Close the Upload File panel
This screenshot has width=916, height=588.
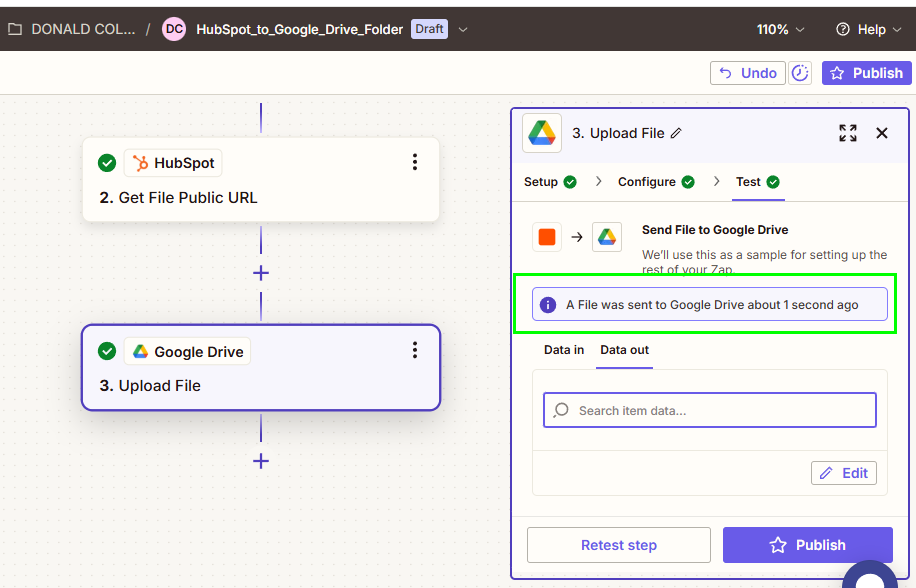[882, 133]
